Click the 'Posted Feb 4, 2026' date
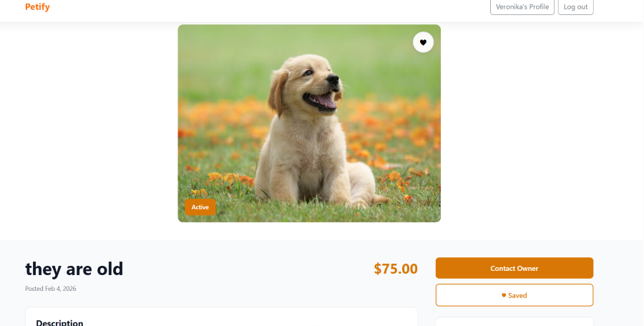Screen dimensions: 644x326 click(51, 289)
